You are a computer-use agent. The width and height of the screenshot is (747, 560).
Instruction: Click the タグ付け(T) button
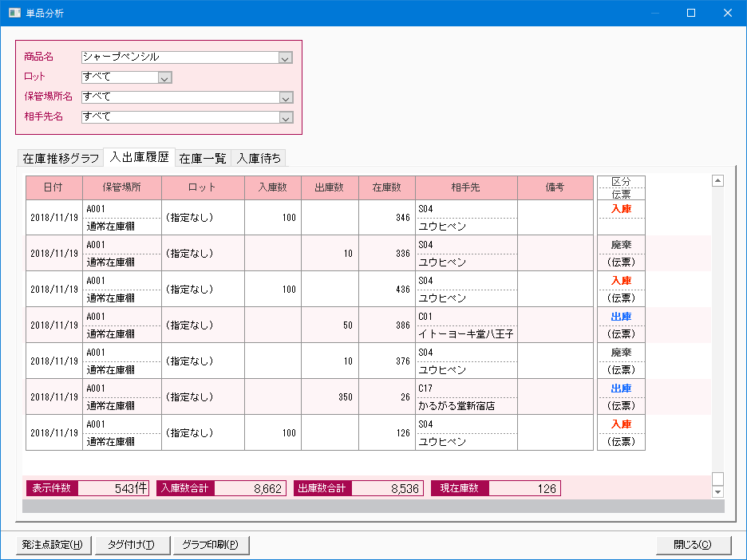tap(130, 545)
